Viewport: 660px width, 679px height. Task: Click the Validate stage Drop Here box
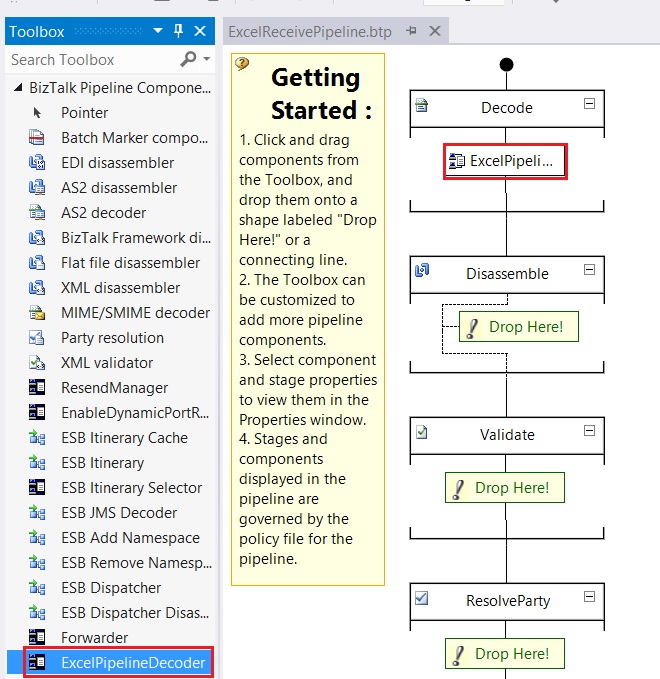(x=505, y=488)
